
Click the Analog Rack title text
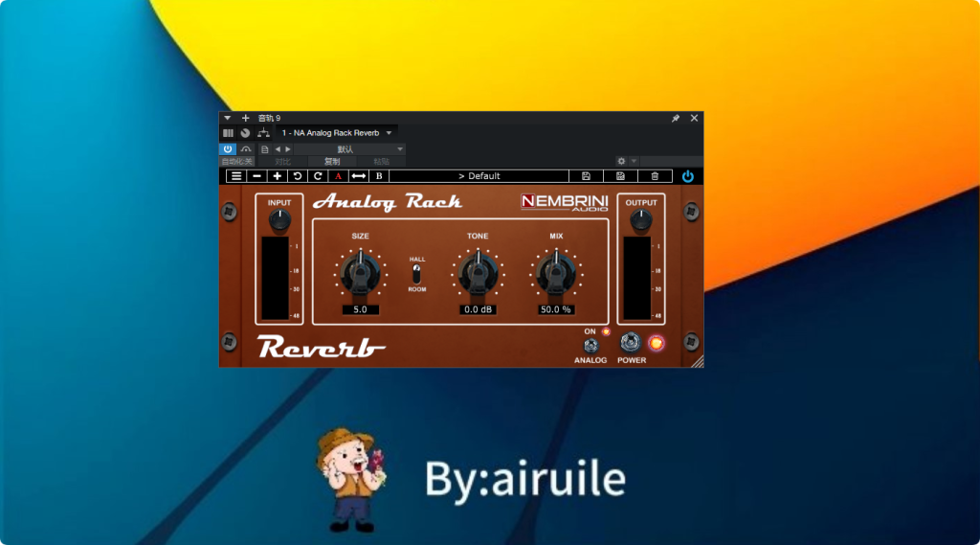(x=388, y=201)
